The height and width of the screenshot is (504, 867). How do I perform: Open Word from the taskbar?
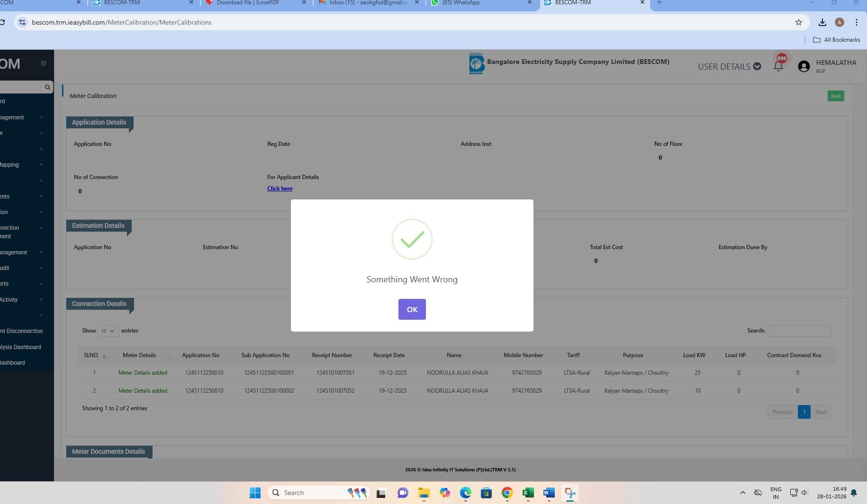[549, 493]
